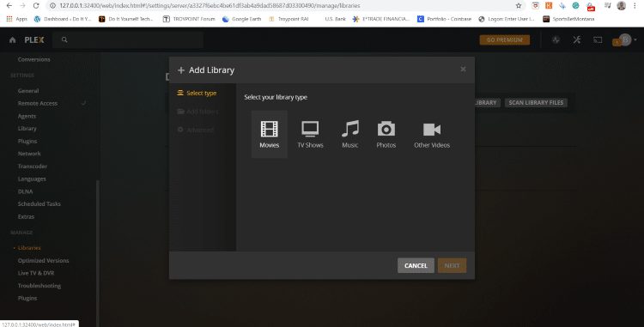Close the Add Library dialog
The width and height of the screenshot is (644, 327).
point(463,69)
